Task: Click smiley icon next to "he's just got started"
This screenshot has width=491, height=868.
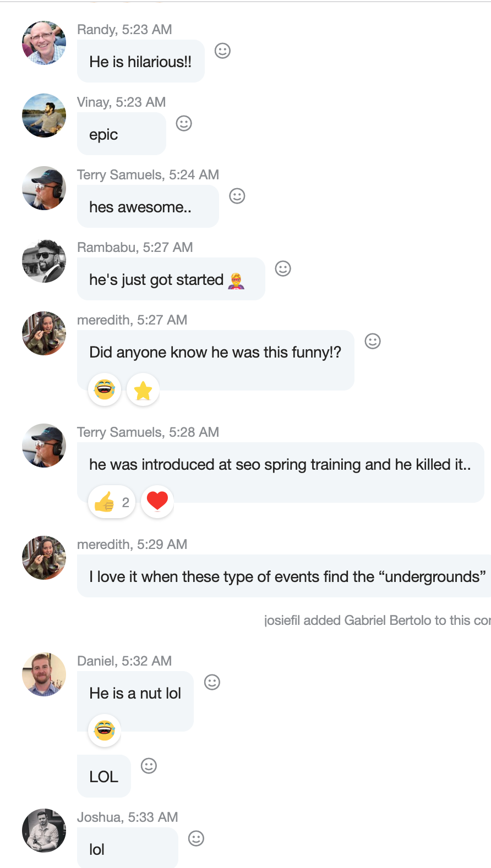Action: pyautogui.click(x=283, y=269)
